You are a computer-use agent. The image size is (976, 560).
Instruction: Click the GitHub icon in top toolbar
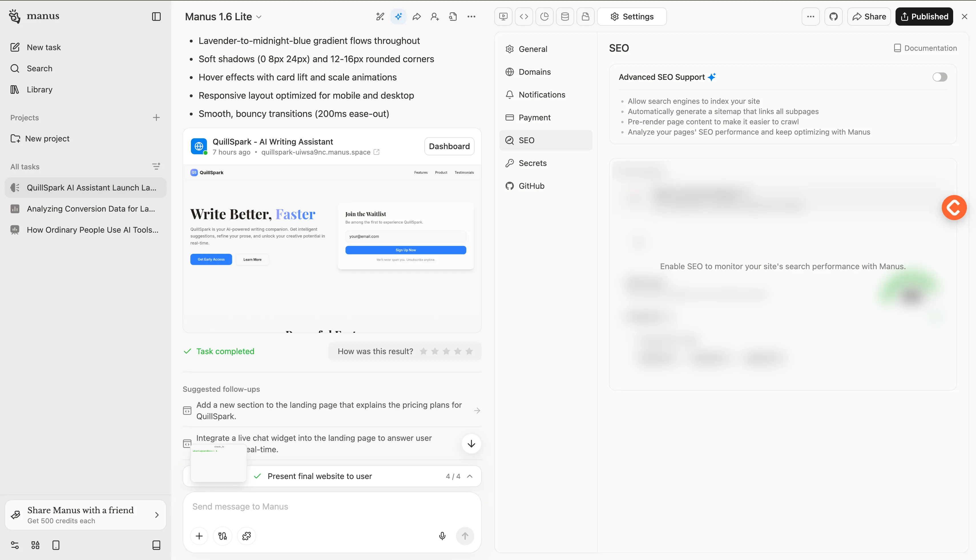click(x=833, y=17)
